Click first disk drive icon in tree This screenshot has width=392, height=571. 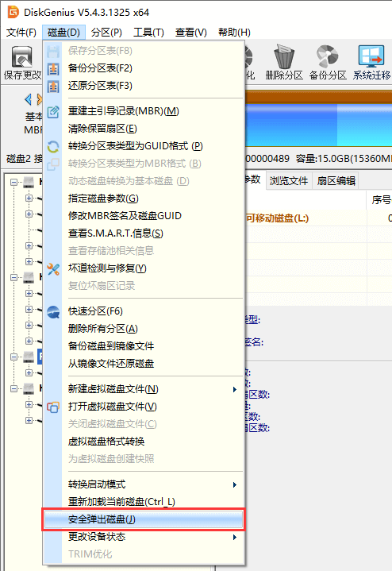click(29, 182)
